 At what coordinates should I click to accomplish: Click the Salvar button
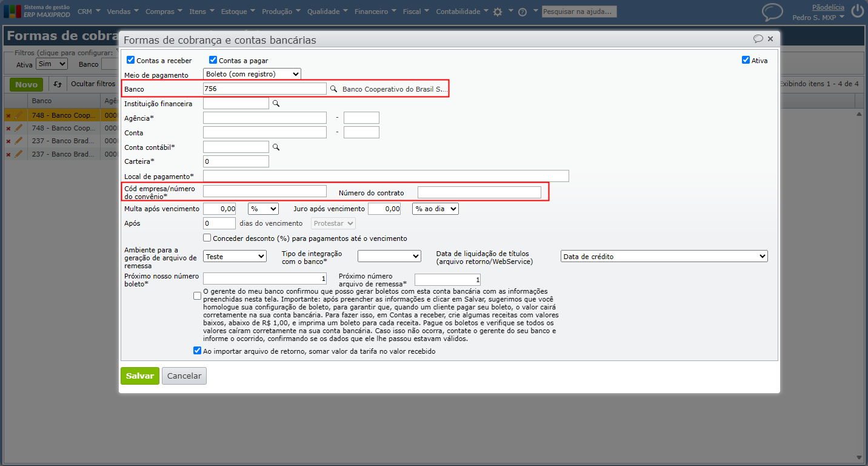(x=140, y=376)
